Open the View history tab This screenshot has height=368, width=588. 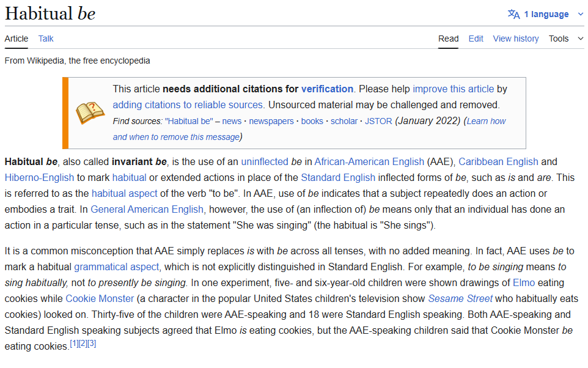coord(516,39)
